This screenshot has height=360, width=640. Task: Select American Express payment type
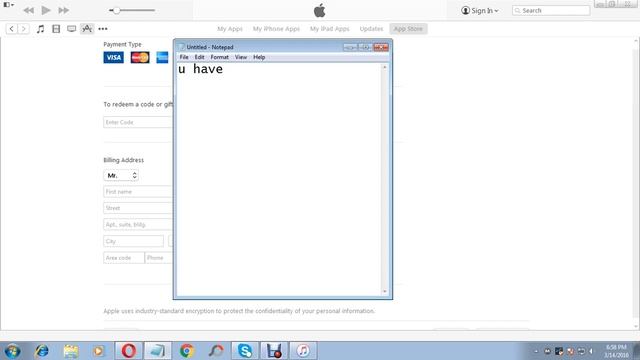(162, 57)
